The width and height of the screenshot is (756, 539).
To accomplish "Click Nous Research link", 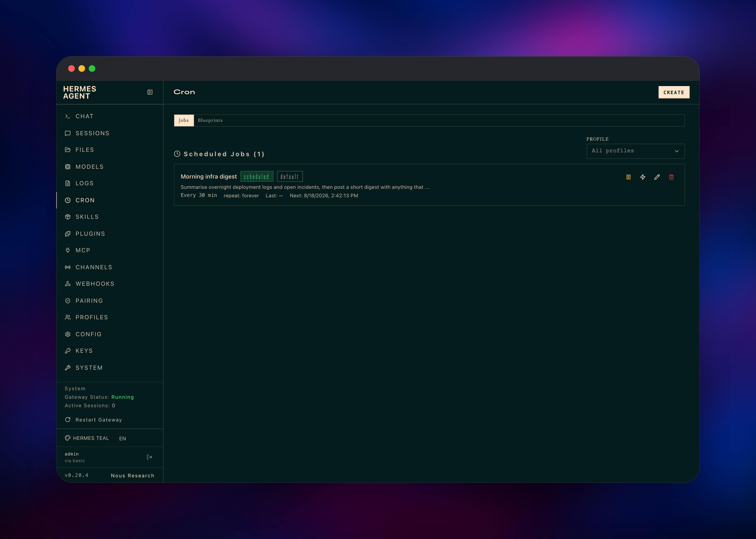I will point(132,476).
